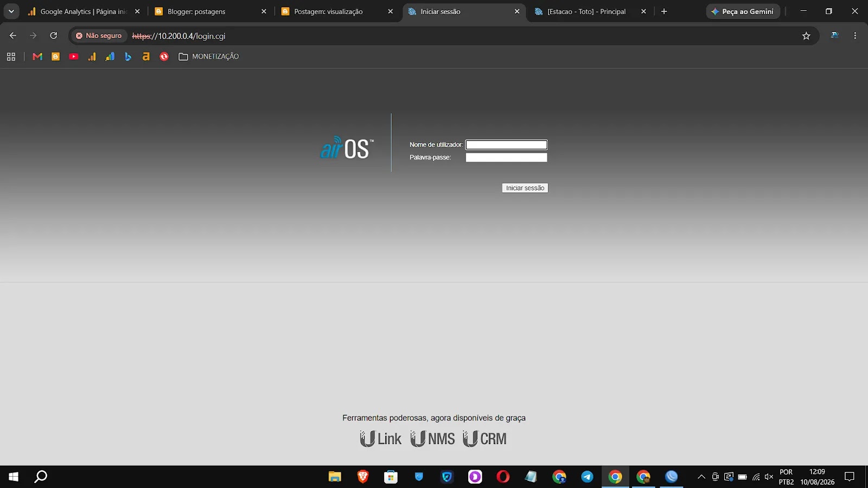Focus the address bar URL
Screen dimensions: 868x488
179,36
